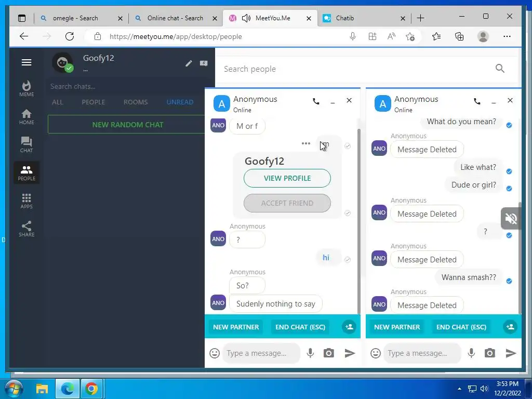
Task: Open the hamburger menu in sidebar
Action: [x=26, y=62]
